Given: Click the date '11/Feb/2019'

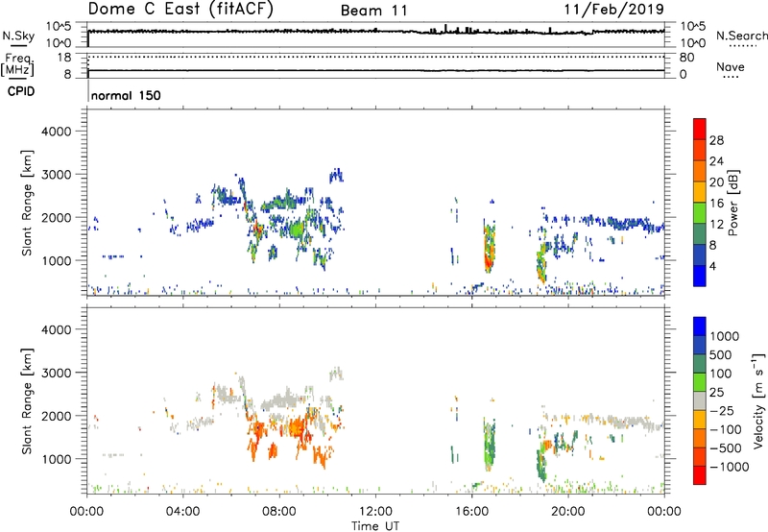Looking at the screenshot, I should click(613, 10).
